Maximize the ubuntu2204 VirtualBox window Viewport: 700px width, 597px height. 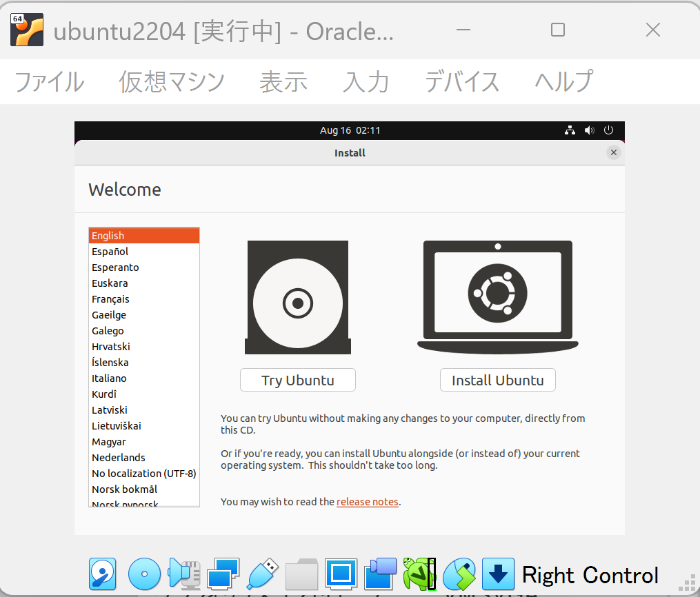[558, 30]
